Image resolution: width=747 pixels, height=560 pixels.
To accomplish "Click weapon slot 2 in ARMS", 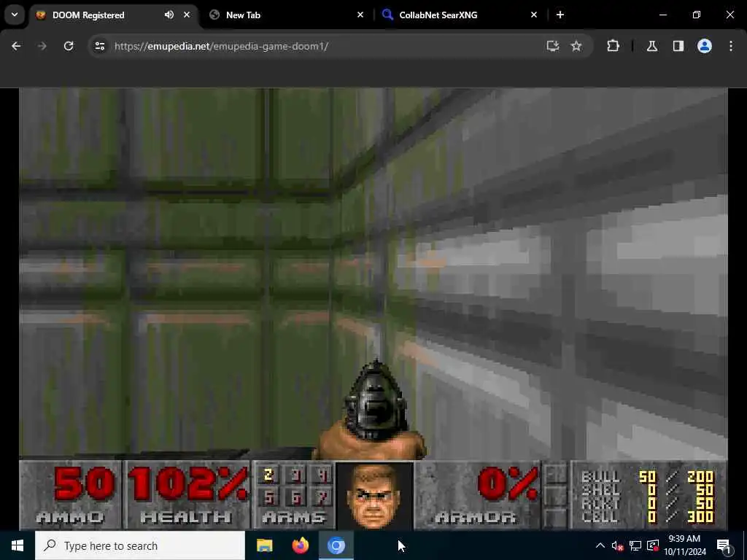I will pyautogui.click(x=268, y=475).
